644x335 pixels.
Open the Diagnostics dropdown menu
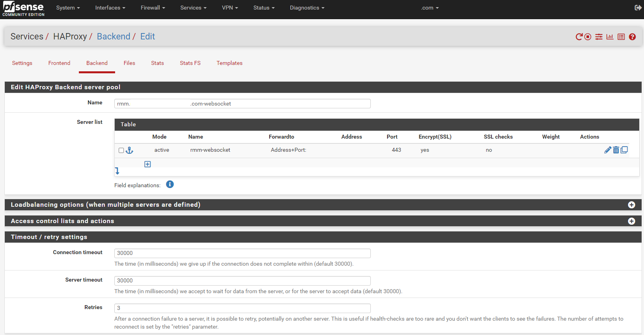pos(307,8)
